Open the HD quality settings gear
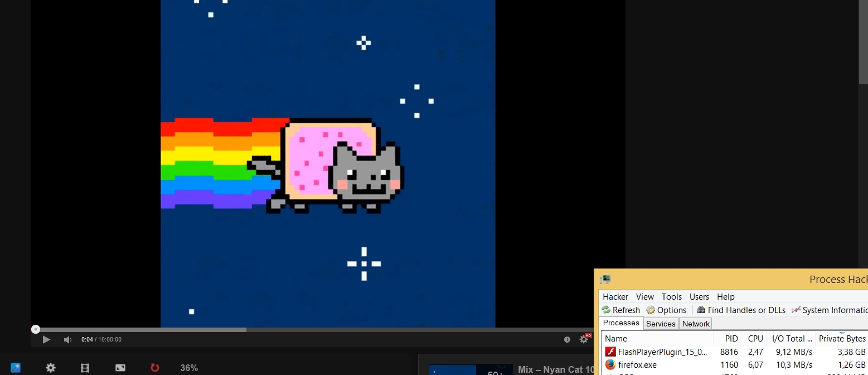This screenshot has width=868, height=375. pos(584,339)
